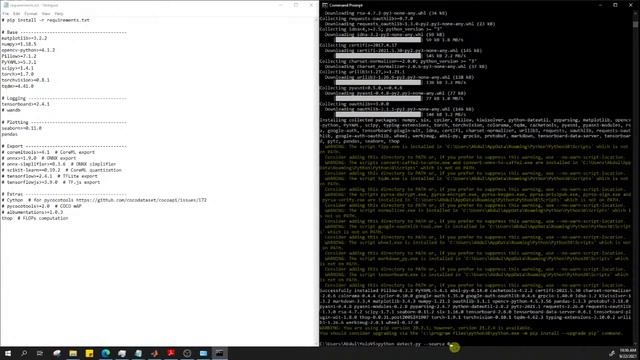Click the 'tensorboard>=2.4.1' line in Notepad
Image resolution: width=640 pixels, height=360 pixels.
click(x=25, y=104)
